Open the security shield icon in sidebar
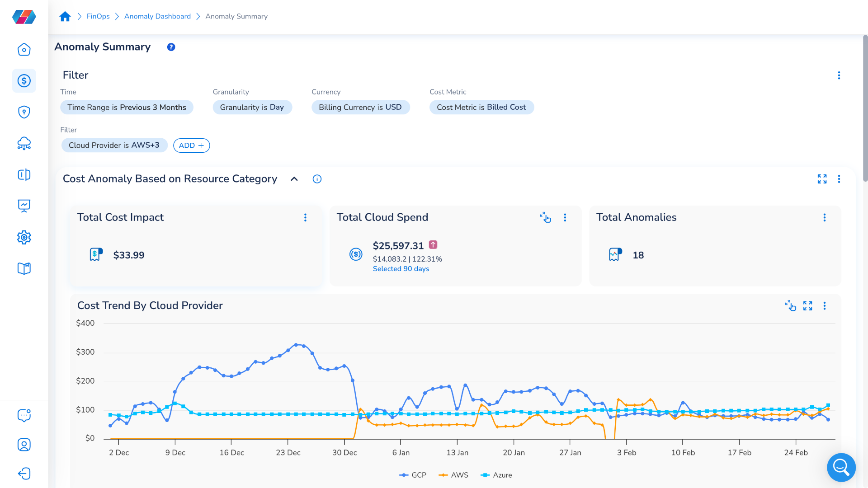The image size is (868, 488). click(x=24, y=112)
